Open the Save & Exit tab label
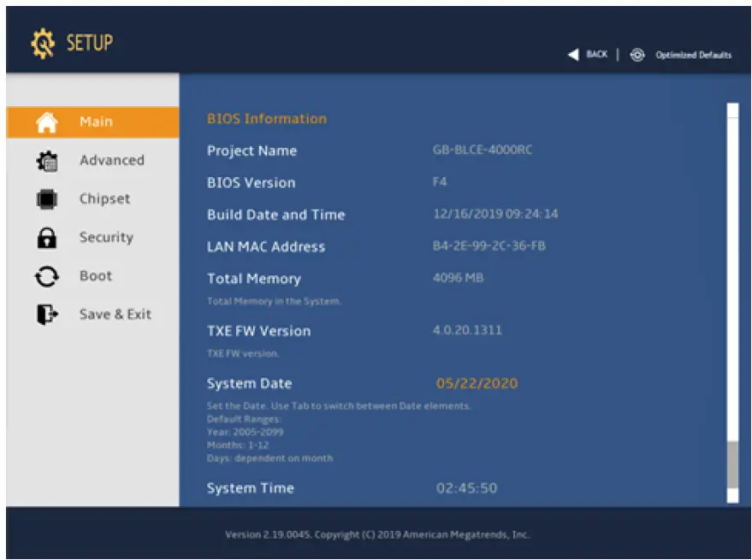 point(115,315)
